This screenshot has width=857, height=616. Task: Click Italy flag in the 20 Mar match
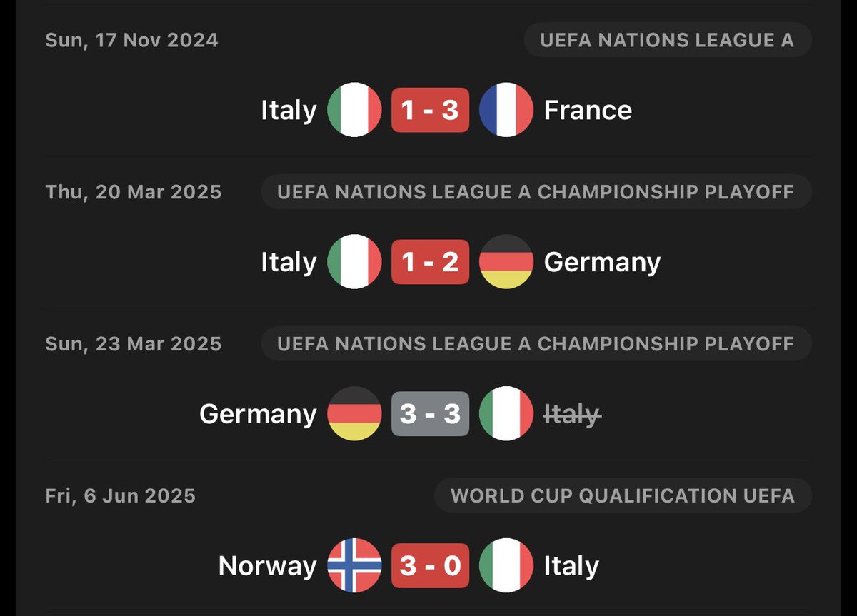(354, 262)
